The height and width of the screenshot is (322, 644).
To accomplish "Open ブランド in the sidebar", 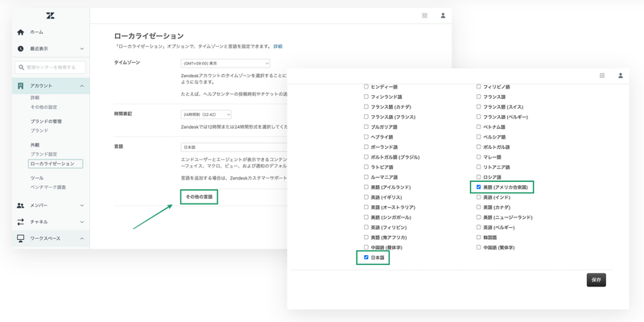I will click(39, 130).
